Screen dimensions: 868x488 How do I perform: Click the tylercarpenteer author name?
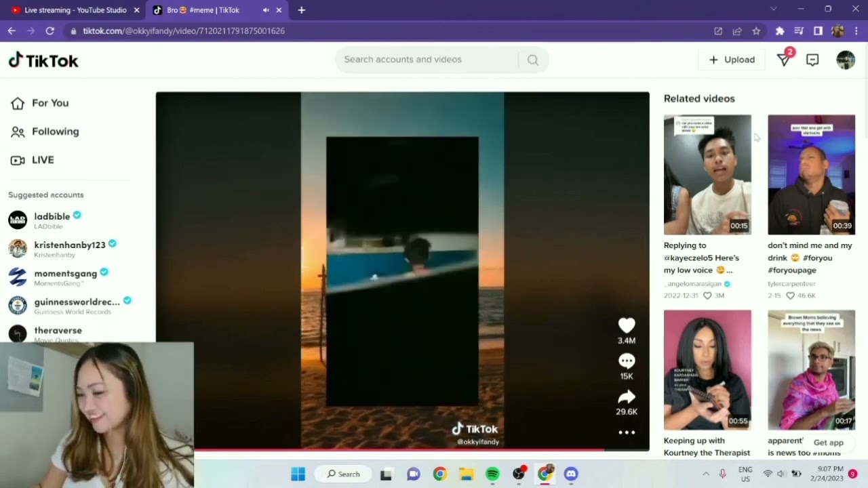pos(791,284)
